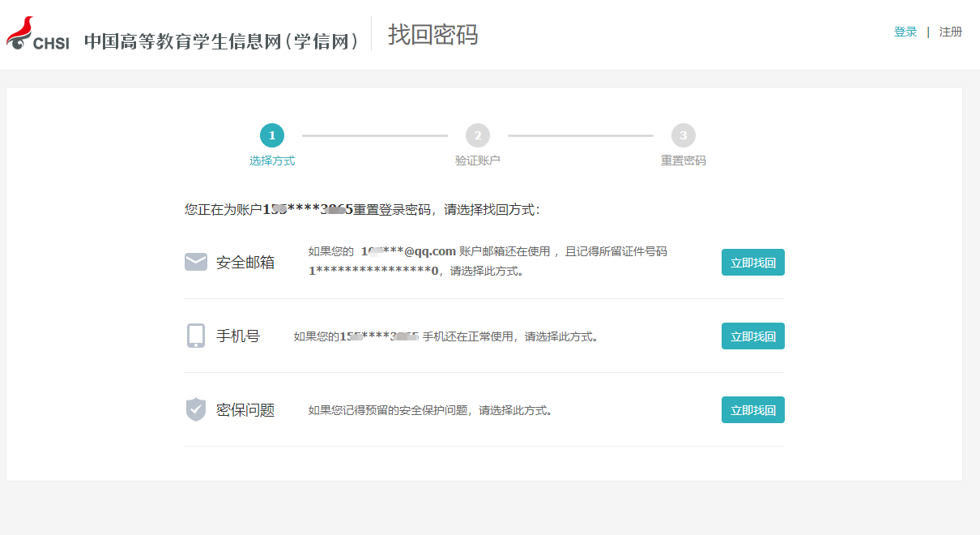
Task: Click the 密保问题 option label
Action: [245, 410]
